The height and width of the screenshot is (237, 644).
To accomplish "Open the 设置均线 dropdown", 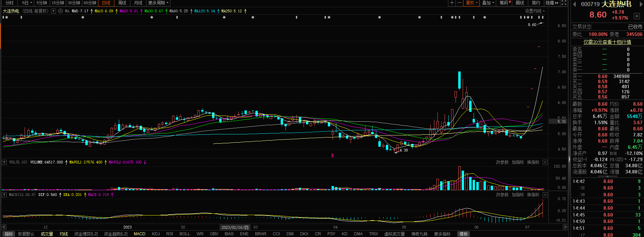I will (x=535, y=11).
